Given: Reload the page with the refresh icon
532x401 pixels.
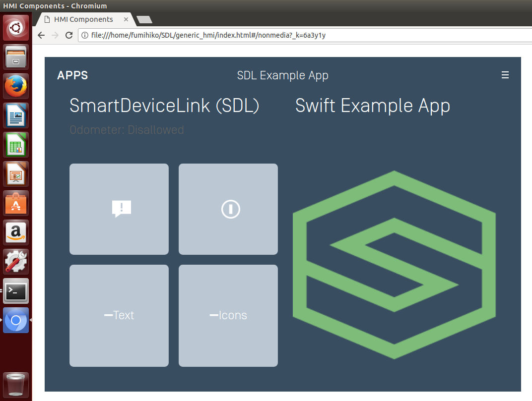Looking at the screenshot, I should click(69, 35).
